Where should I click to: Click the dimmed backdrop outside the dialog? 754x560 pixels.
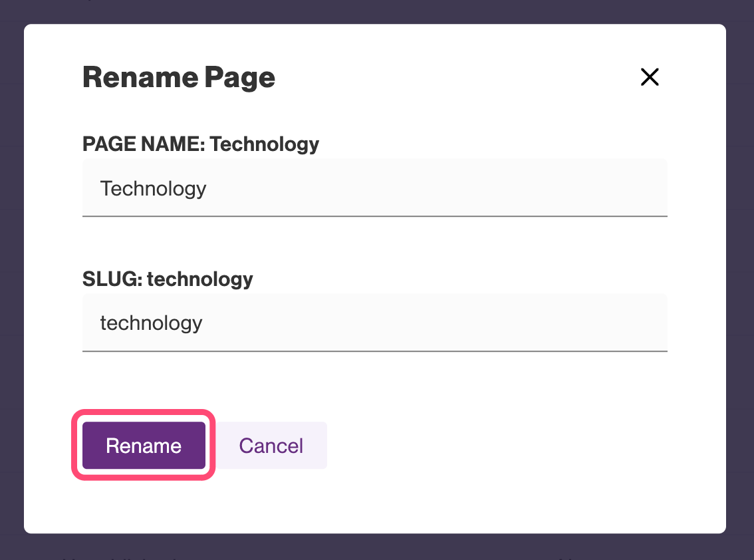click(739, 279)
